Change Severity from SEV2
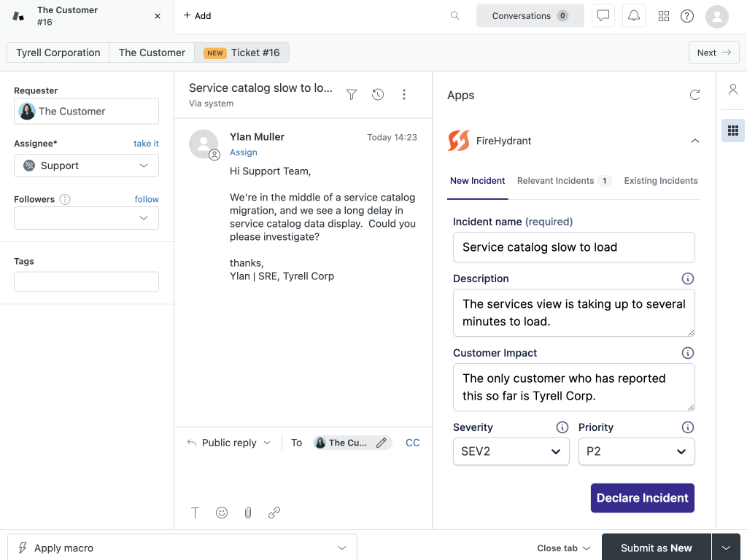747x560 pixels. pyautogui.click(x=511, y=451)
